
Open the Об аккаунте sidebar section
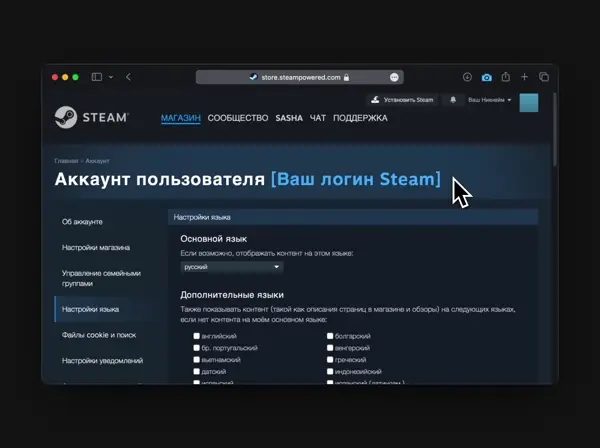[x=82, y=222]
